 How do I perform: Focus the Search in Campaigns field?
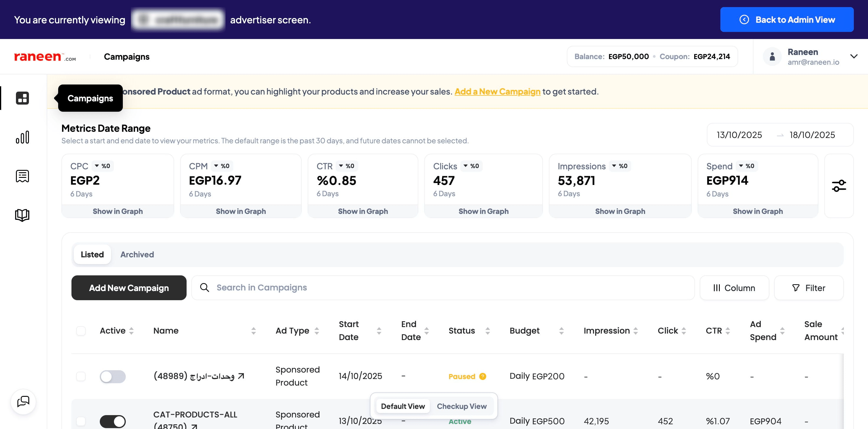click(x=443, y=288)
